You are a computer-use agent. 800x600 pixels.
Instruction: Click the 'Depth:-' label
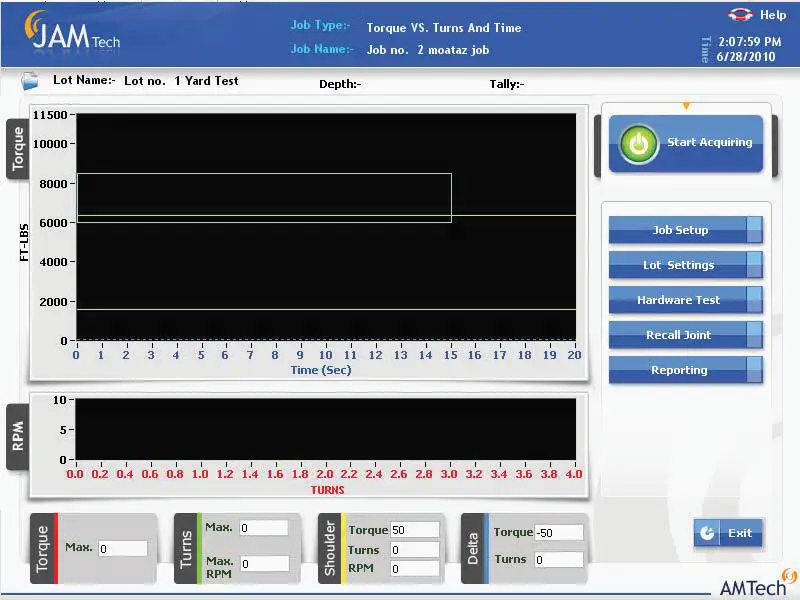[340, 84]
